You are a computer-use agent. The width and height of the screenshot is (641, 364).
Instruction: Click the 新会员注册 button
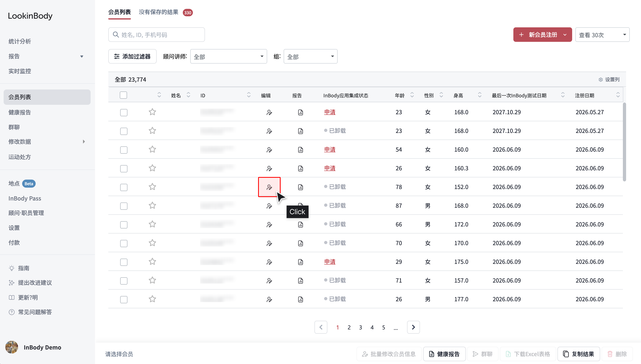pos(542,35)
